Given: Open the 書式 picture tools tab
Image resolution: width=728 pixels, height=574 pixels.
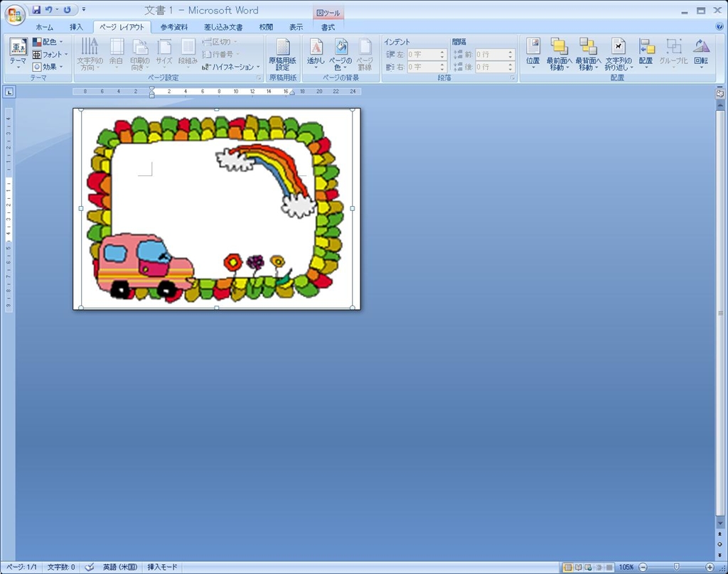Looking at the screenshot, I should (x=328, y=28).
